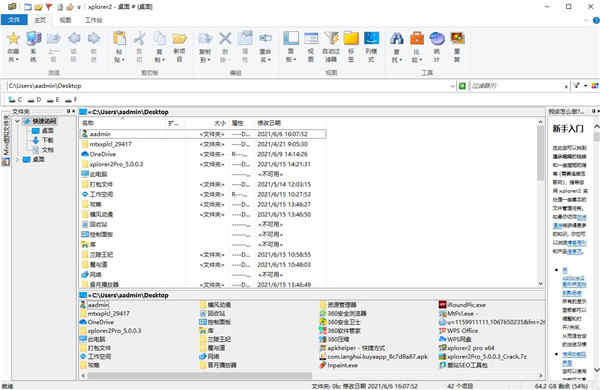Go up one folder level with the ribbon icon
600x390 pixels.
tap(54, 38)
